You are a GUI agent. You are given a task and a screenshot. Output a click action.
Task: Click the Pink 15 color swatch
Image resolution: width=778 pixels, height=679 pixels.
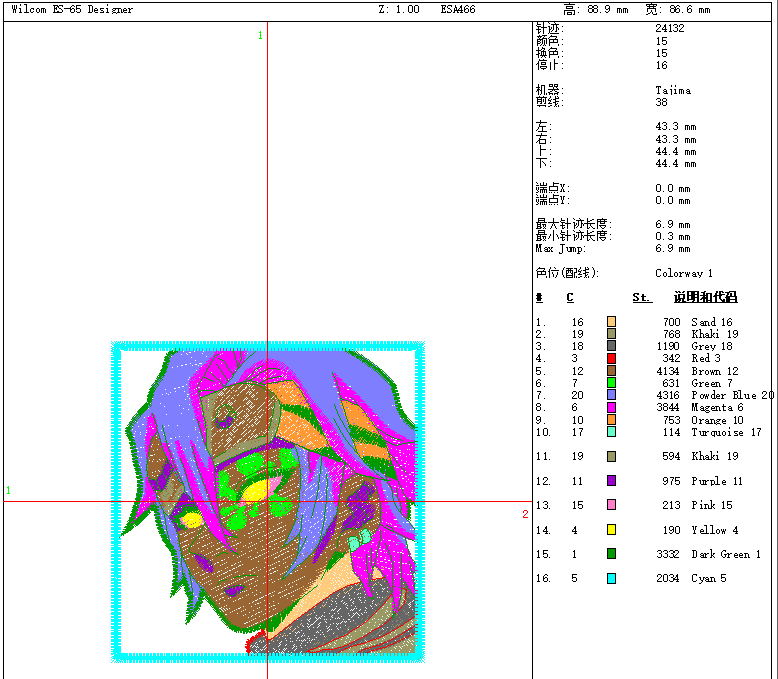tap(611, 505)
